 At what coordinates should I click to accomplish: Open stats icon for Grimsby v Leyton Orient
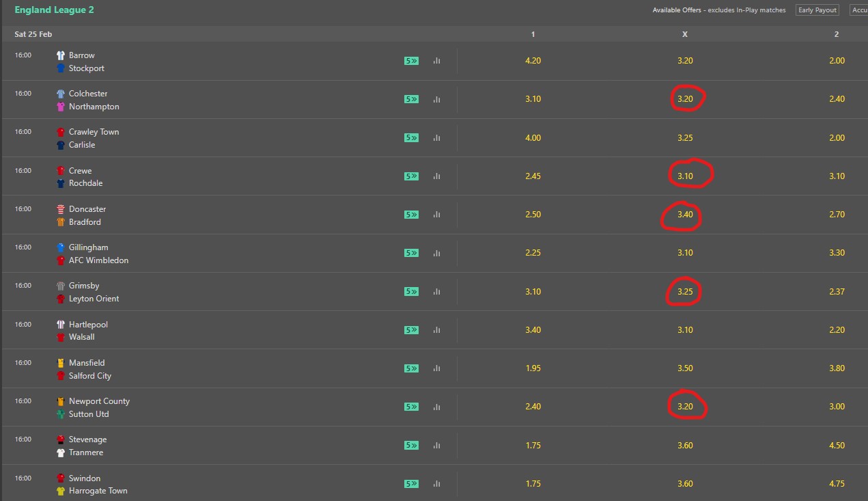point(436,292)
